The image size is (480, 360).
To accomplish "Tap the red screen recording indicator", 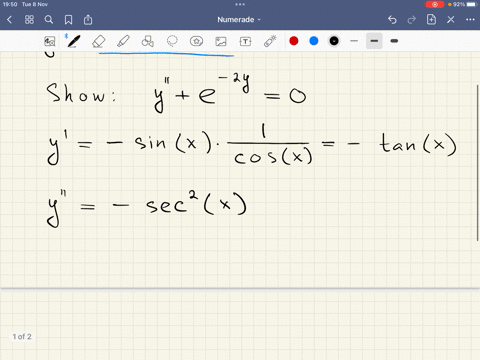I will (x=435, y=4).
